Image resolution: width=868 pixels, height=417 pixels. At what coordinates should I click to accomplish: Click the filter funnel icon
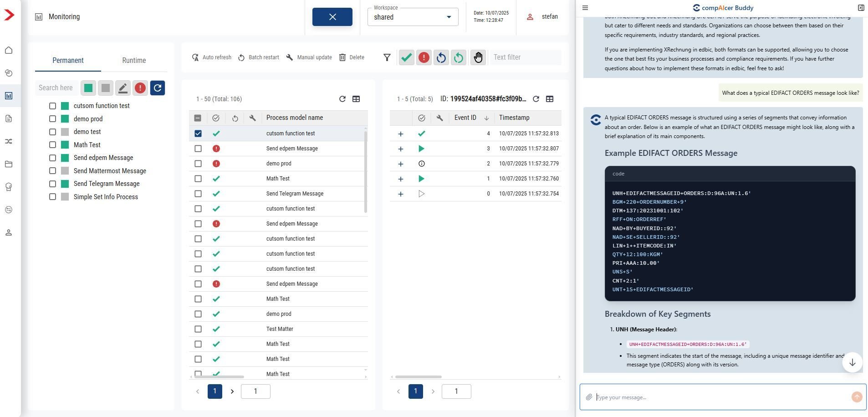(x=387, y=57)
